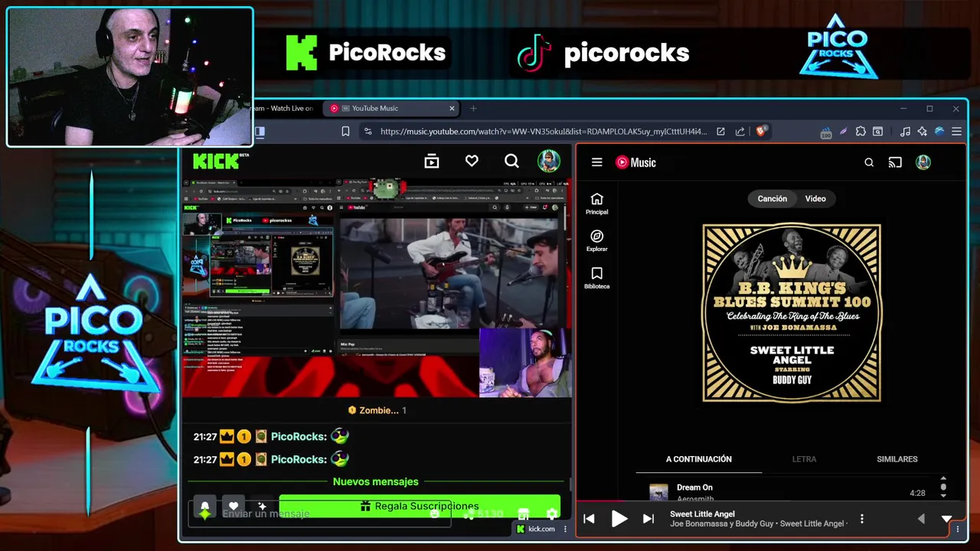Open a new browser tab
The width and height of the screenshot is (980, 551).
point(473,108)
